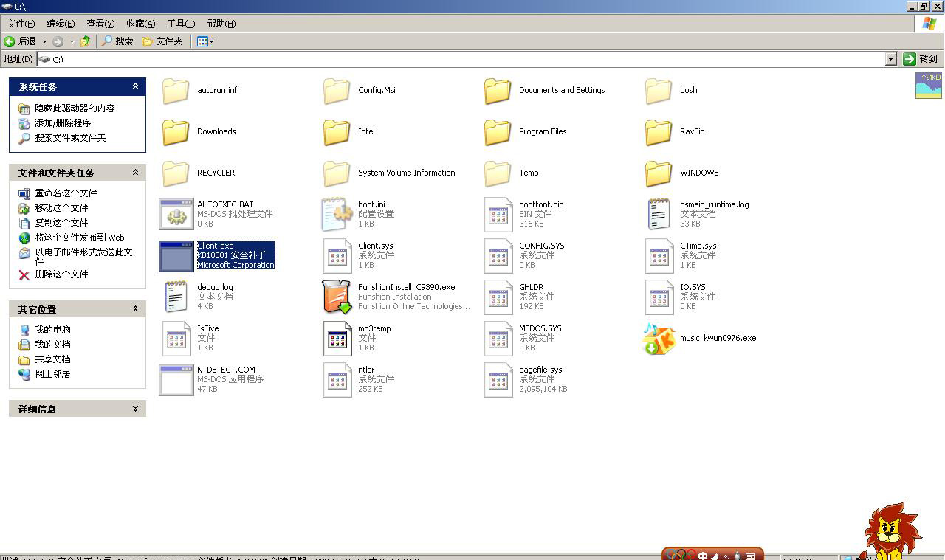This screenshot has height=560, width=945.
Task: Expand the 详细信息 panel
Action: point(135,409)
